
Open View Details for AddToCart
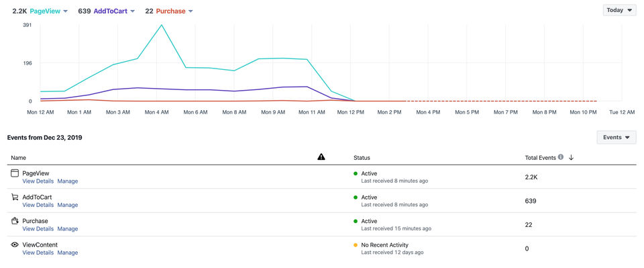(x=38, y=205)
